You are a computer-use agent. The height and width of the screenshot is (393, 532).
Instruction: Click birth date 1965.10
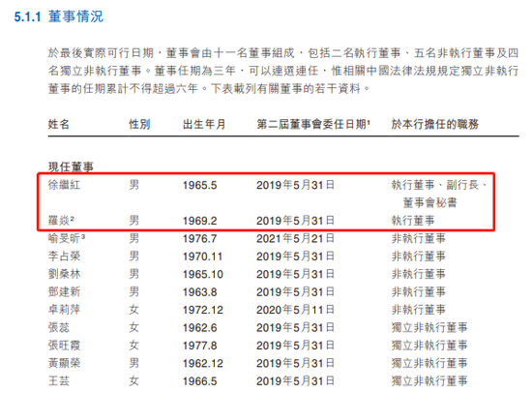pos(203,274)
